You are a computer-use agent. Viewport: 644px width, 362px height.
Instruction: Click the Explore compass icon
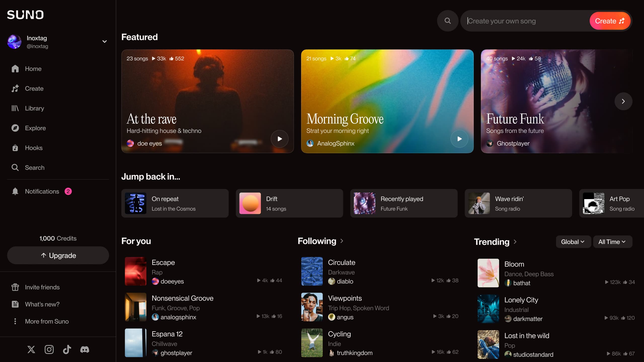tap(15, 128)
